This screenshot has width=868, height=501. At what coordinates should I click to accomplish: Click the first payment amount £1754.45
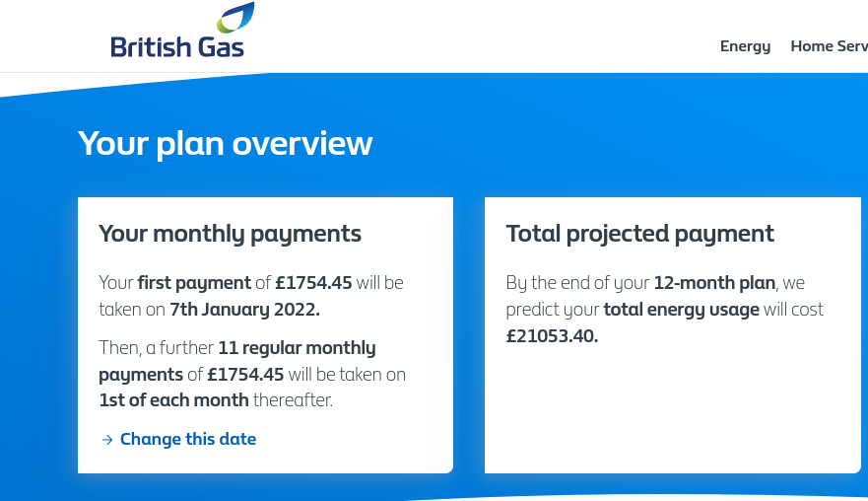pos(313,283)
